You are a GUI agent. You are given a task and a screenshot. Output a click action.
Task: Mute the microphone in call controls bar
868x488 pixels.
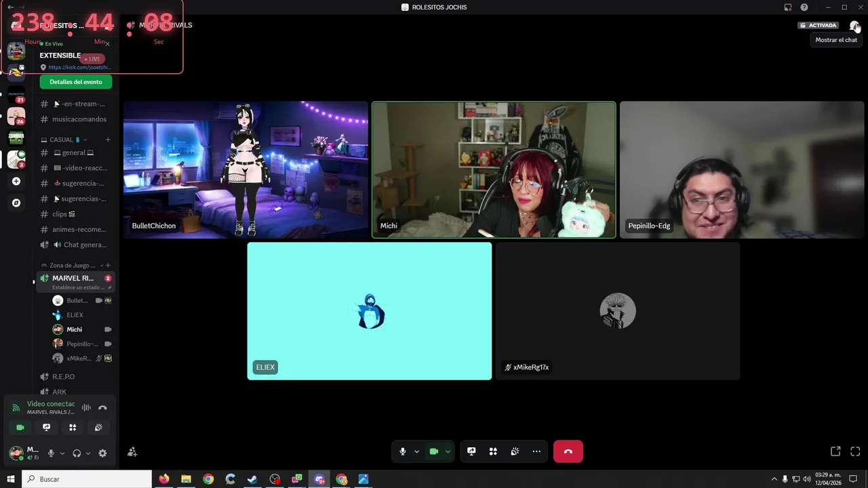(403, 451)
